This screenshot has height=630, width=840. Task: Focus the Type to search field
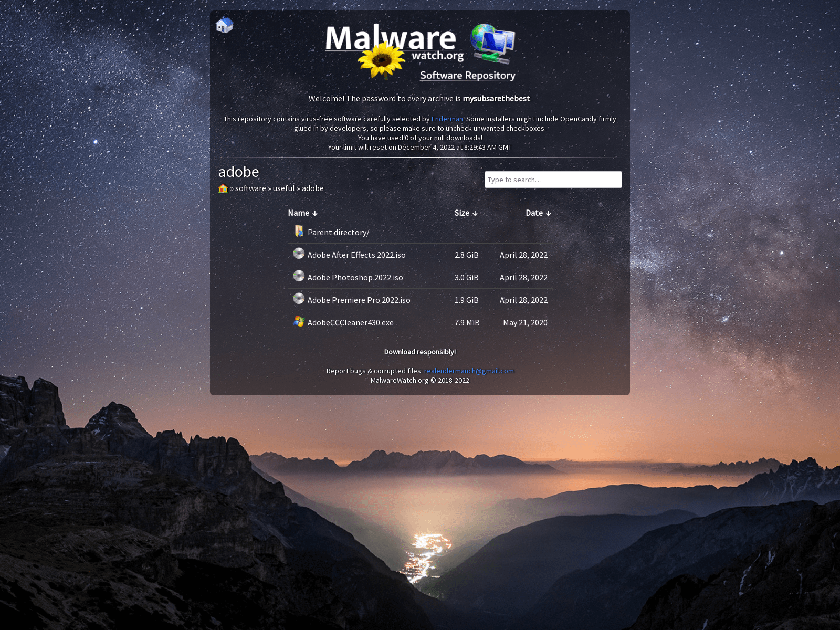[553, 180]
